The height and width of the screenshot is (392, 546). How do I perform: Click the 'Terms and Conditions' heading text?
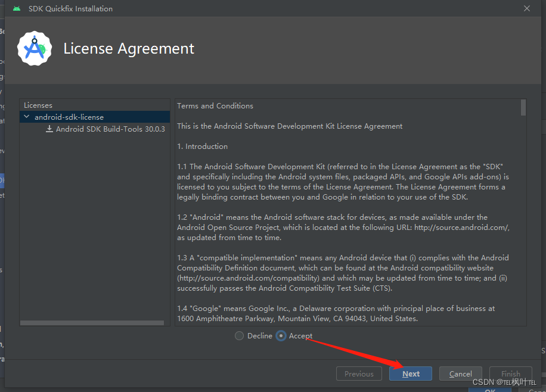pos(215,106)
